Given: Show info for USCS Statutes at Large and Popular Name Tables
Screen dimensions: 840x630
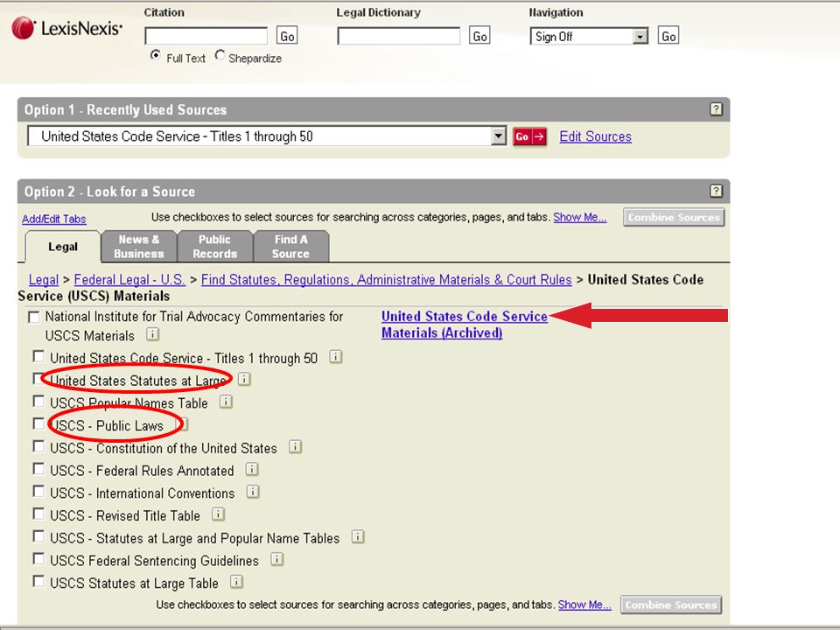Looking at the screenshot, I should 358,536.
